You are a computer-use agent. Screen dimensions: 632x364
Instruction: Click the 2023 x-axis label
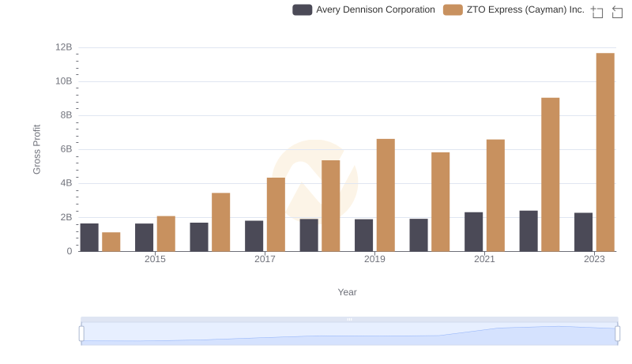point(594,259)
